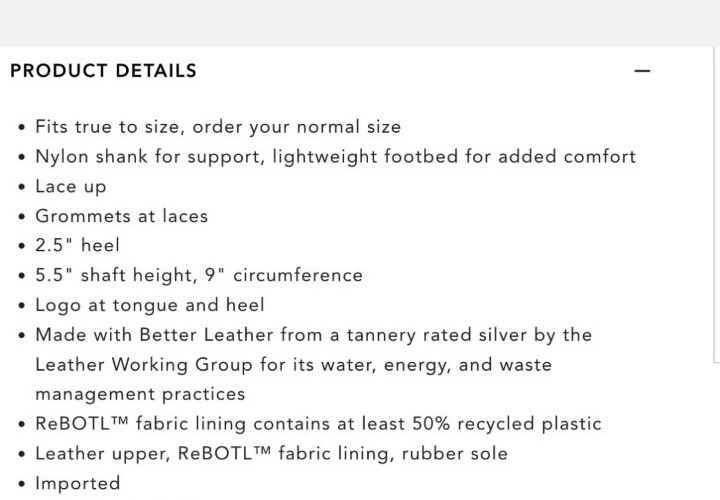The height and width of the screenshot is (500, 720).
Task: Click the 'management practices' line
Action: pyautogui.click(x=140, y=394)
